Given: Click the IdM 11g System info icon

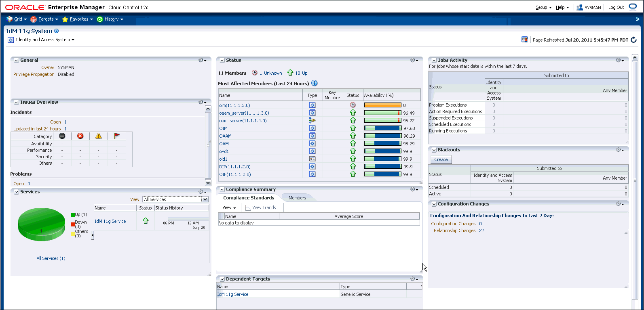Looking at the screenshot, I should point(56,31).
